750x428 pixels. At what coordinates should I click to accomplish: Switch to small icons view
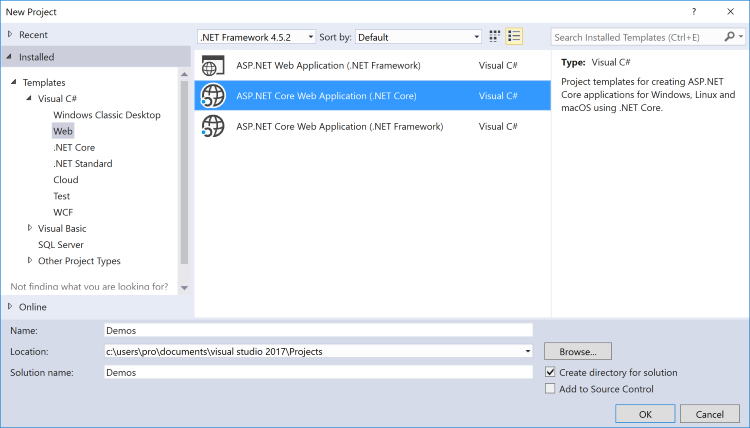click(x=495, y=37)
